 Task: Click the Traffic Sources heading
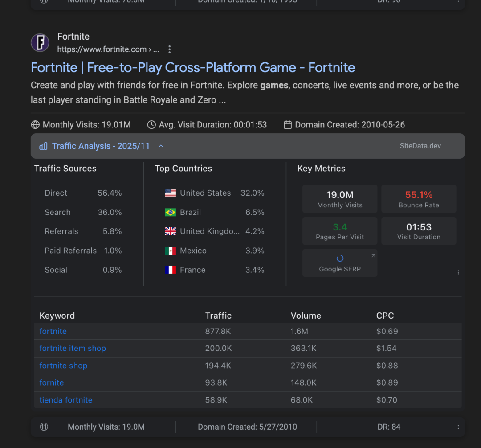pos(65,168)
